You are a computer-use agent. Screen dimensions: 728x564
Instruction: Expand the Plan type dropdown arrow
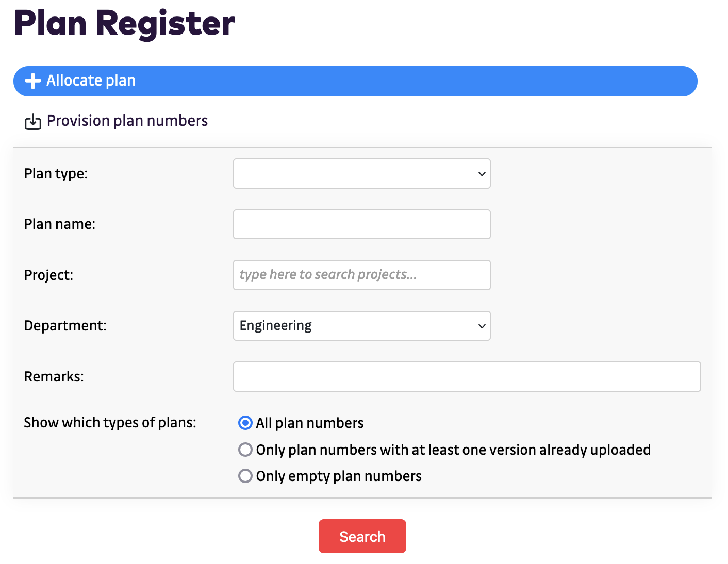tap(482, 174)
